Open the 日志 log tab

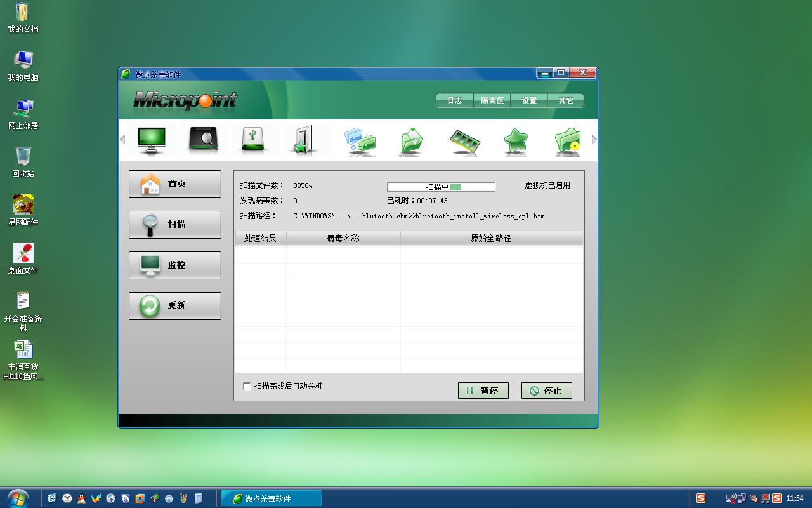click(454, 100)
